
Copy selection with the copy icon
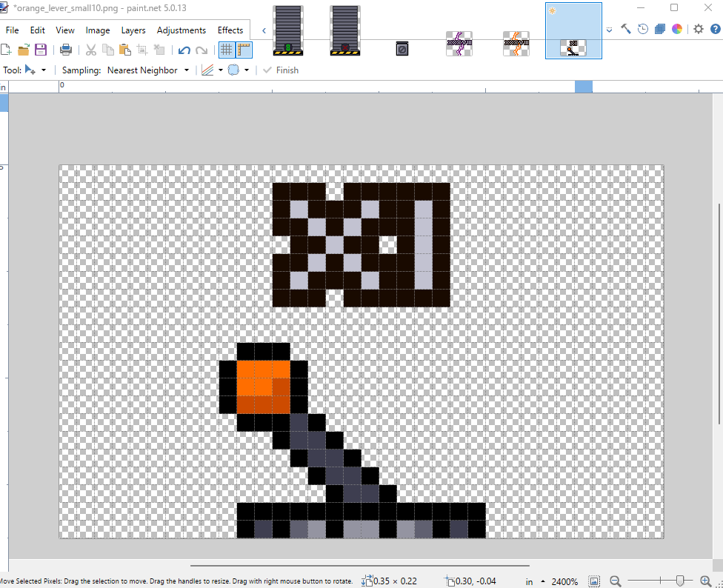(x=108, y=50)
